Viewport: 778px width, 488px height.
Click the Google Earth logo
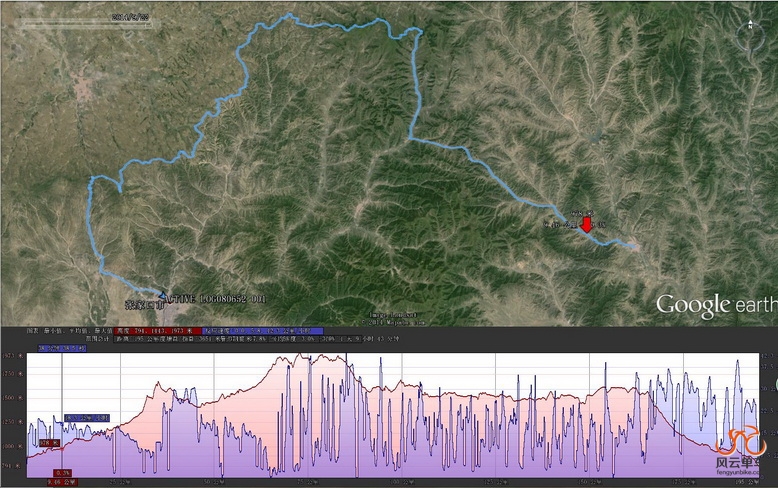[714, 304]
